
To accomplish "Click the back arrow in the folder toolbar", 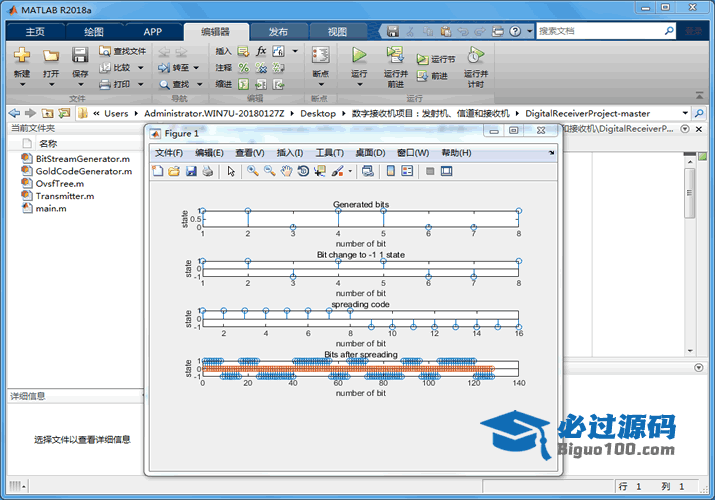I will (15, 113).
